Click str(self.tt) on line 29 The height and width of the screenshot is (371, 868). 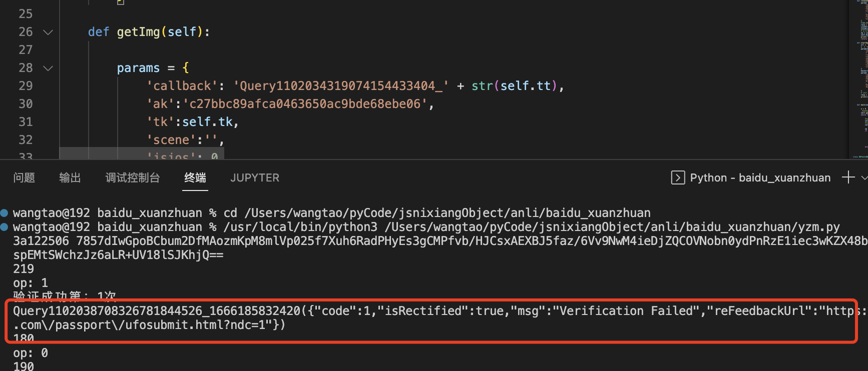coord(514,86)
